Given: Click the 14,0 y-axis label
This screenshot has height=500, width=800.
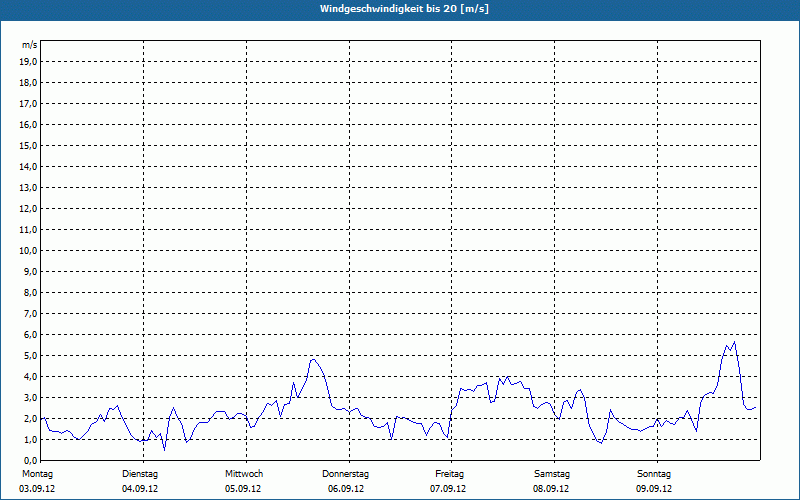Looking at the screenshot, I should pos(28,166).
